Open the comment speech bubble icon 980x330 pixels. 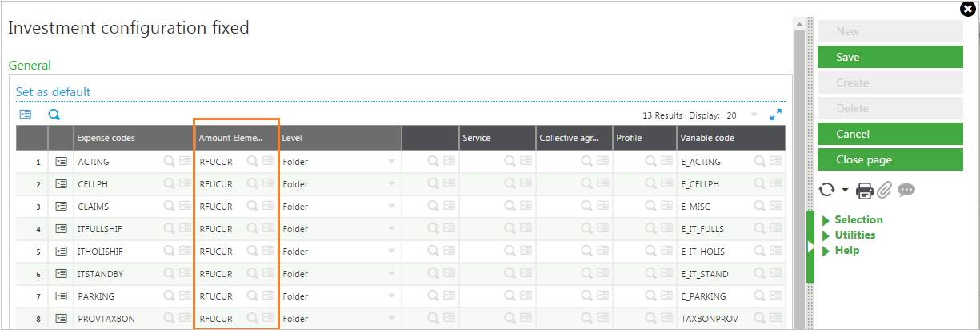906,190
